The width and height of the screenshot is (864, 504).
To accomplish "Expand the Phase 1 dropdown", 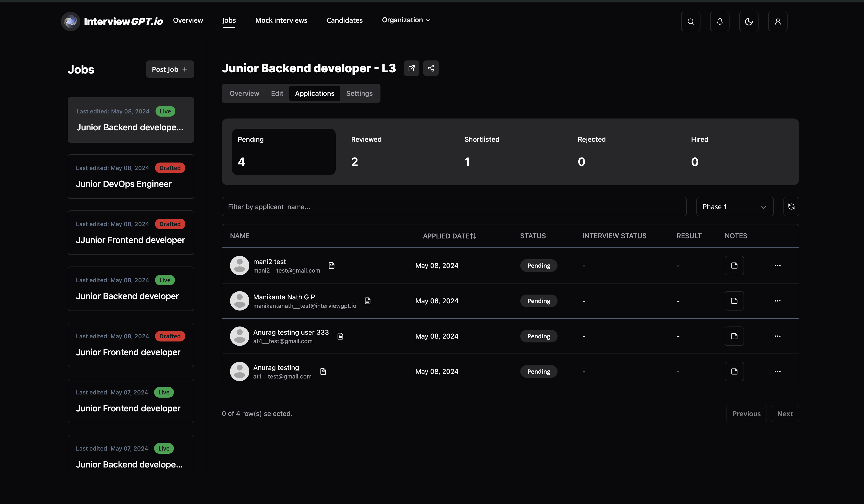I will (x=734, y=207).
